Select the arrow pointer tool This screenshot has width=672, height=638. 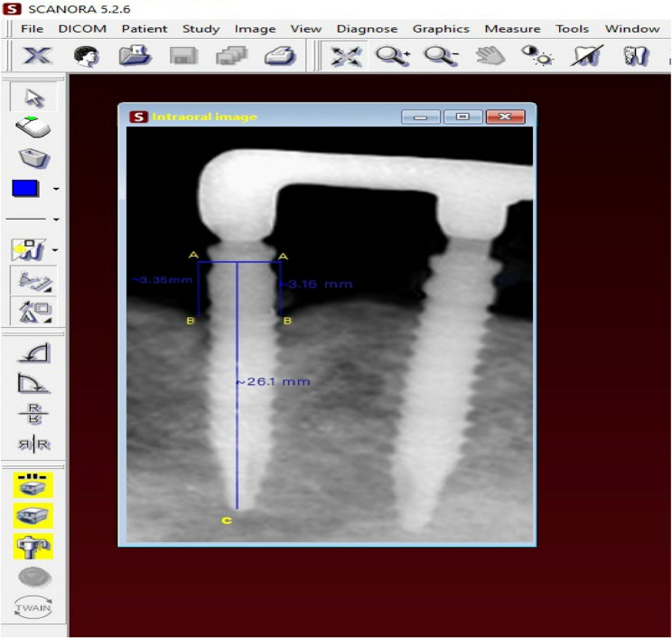(x=33, y=98)
